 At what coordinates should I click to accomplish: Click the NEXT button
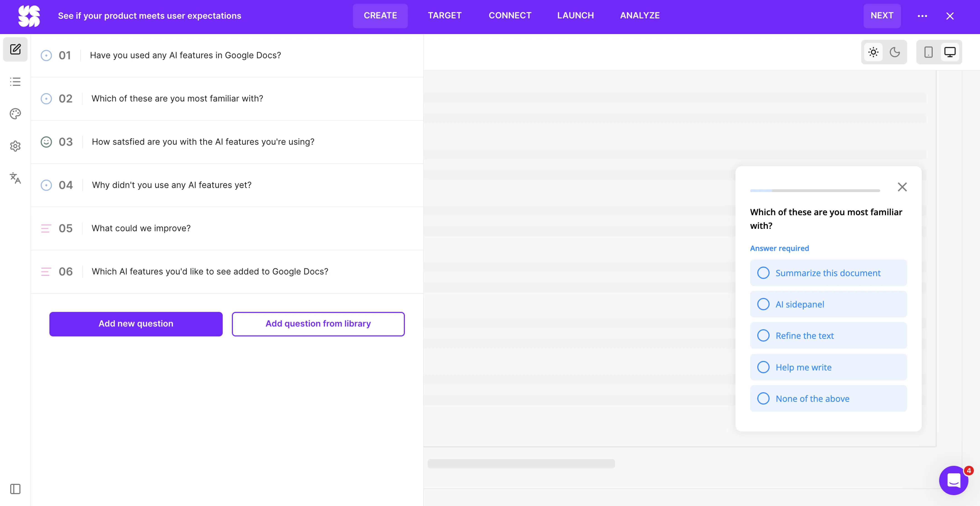882,16
